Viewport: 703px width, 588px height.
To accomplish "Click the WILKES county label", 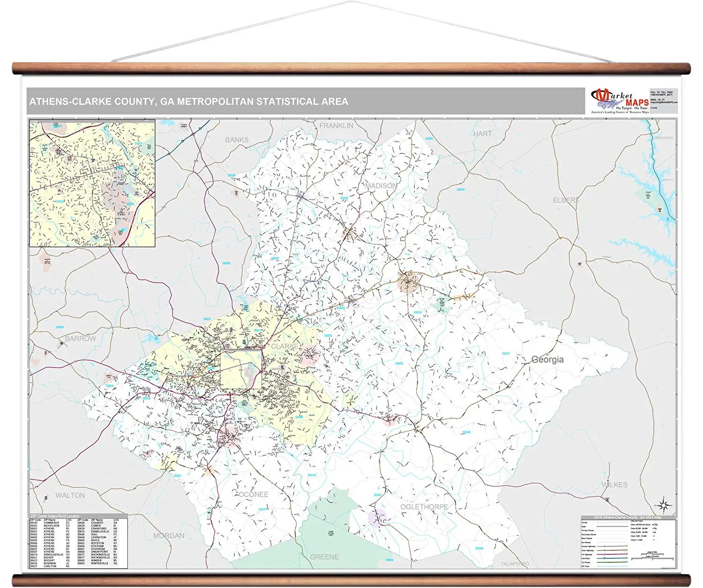I will click(614, 484).
